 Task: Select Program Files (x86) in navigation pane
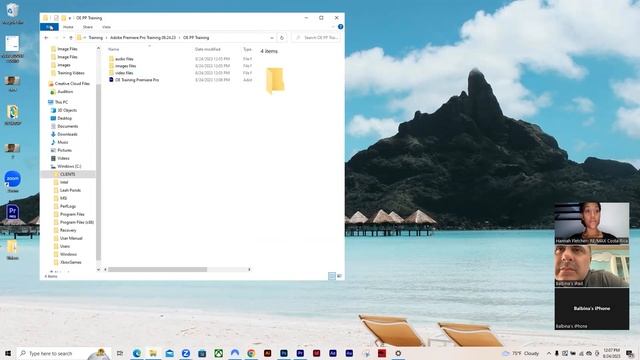click(76, 222)
